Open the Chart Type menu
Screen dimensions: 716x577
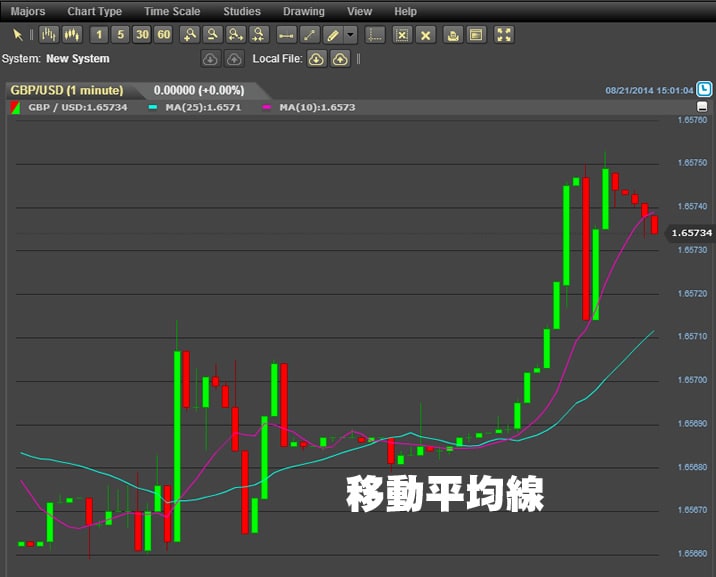[95, 11]
